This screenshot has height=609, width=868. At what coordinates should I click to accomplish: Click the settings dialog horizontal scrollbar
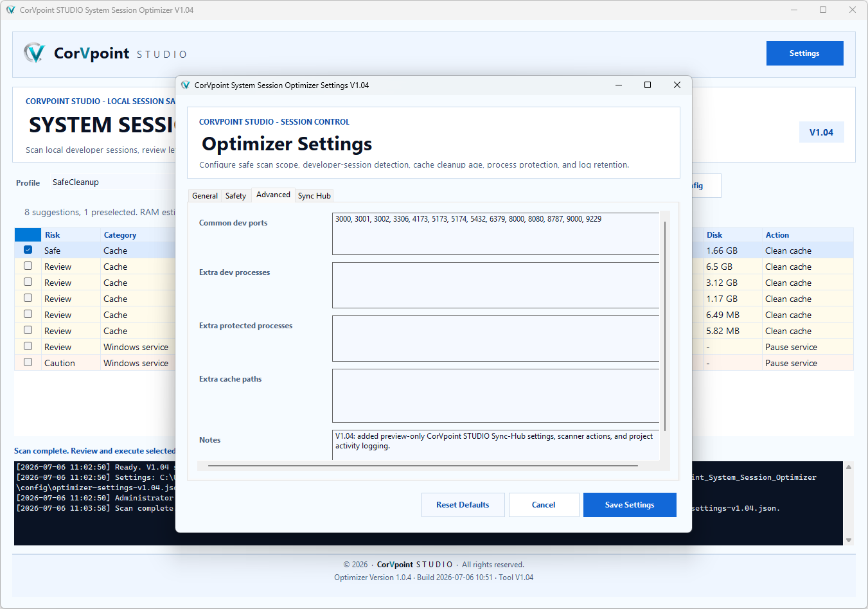[423, 466]
